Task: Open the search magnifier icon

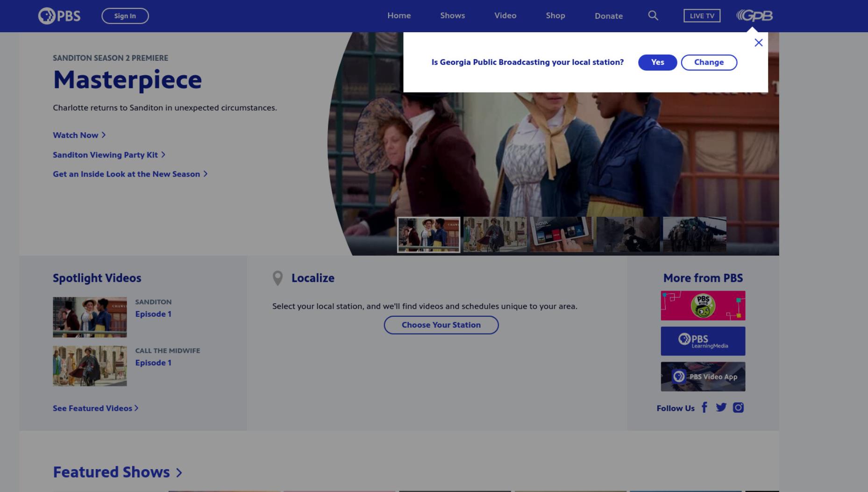Action: point(653,15)
